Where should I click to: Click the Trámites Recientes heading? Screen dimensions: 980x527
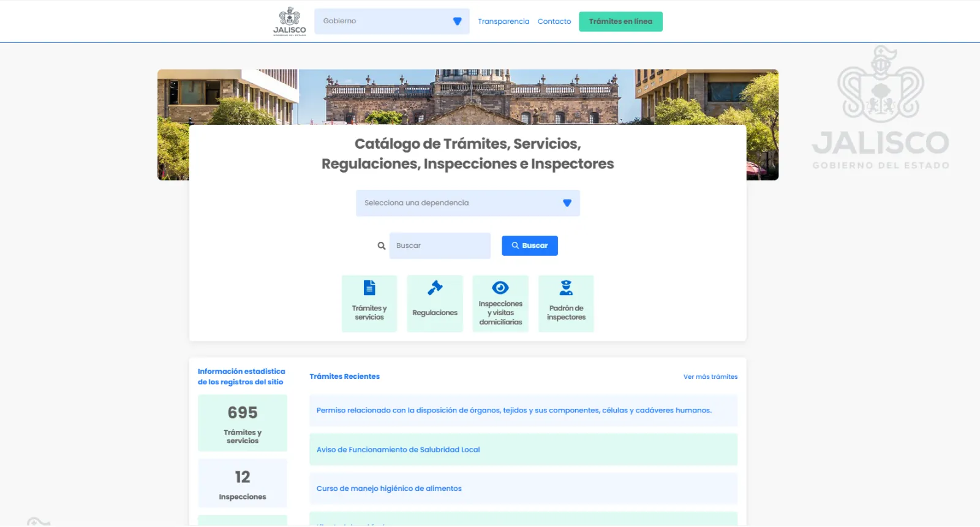click(x=344, y=376)
